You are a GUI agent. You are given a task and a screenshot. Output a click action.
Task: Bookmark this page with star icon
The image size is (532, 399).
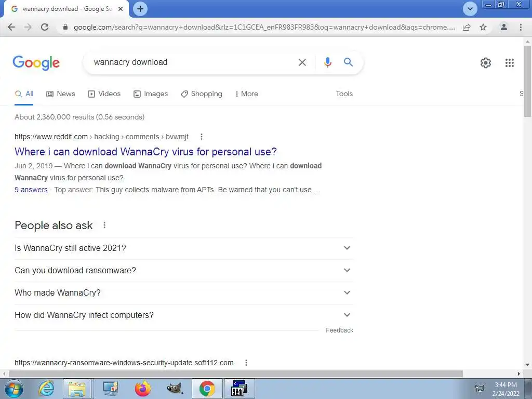click(x=483, y=27)
